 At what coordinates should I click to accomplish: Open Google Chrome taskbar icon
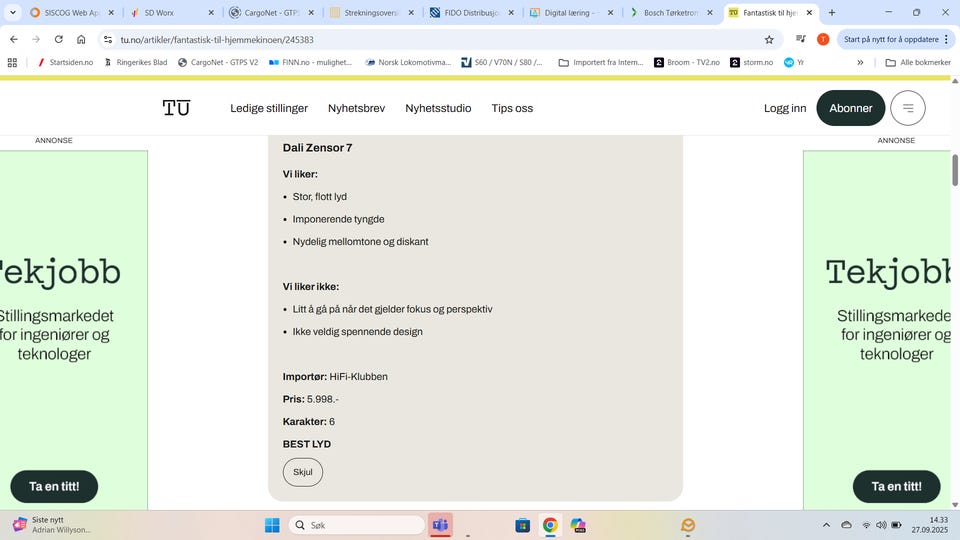(x=550, y=525)
